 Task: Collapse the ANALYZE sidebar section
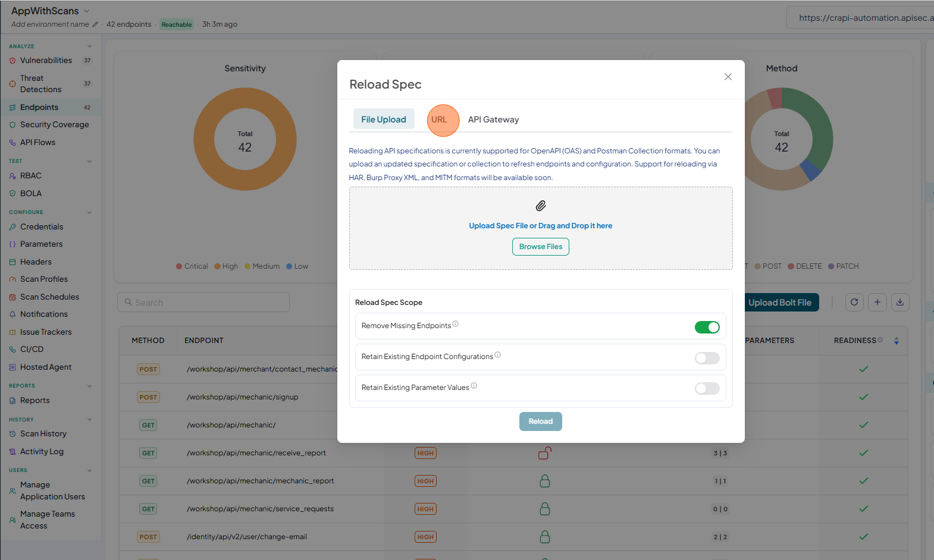pos(90,46)
